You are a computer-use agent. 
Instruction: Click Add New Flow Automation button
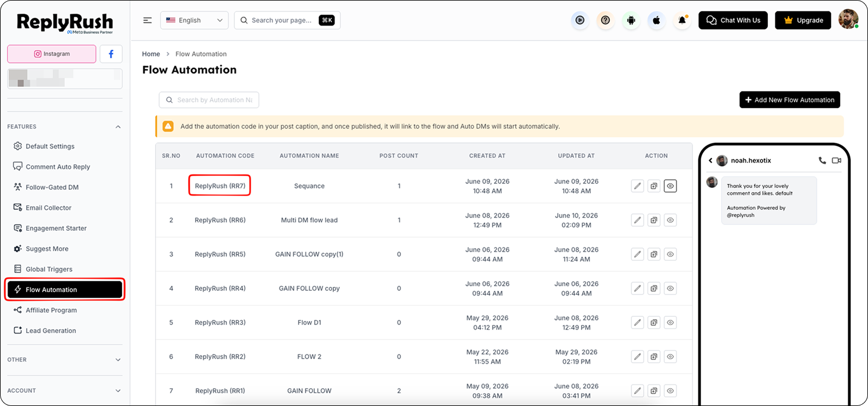pos(789,100)
